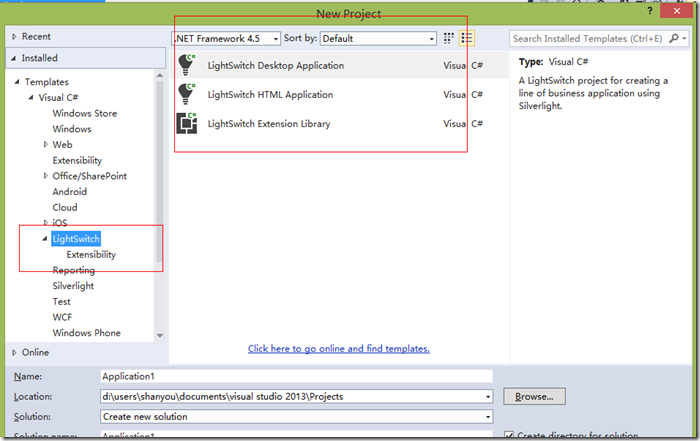This screenshot has width=700, height=441.
Task: Click the Browse button
Action: [534, 396]
